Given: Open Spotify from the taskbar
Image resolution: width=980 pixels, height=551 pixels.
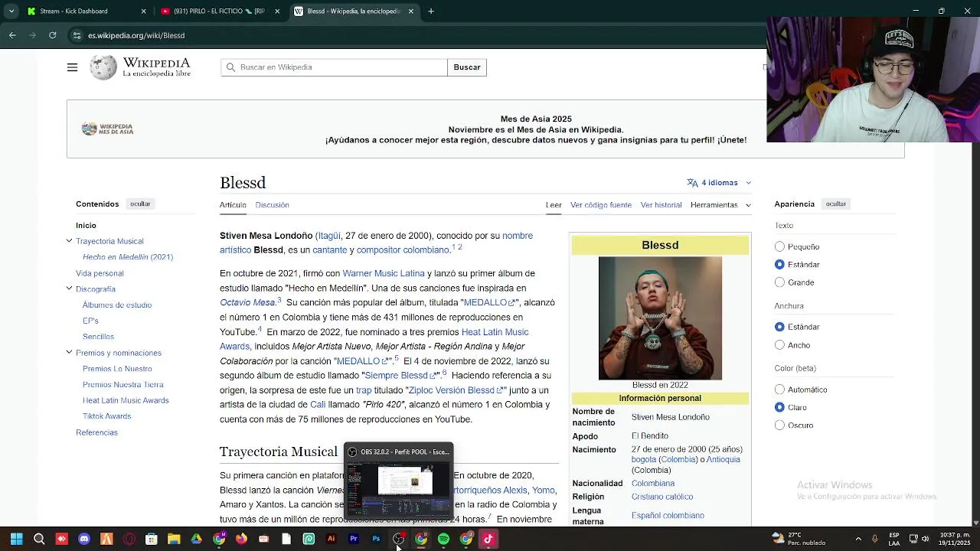Looking at the screenshot, I should (x=443, y=539).
